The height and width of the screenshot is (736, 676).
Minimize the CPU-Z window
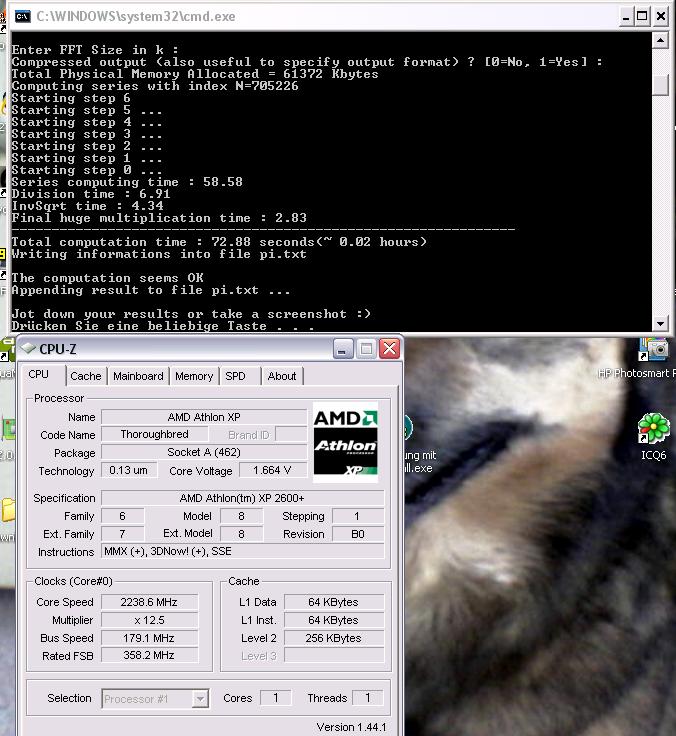(343, 349)
